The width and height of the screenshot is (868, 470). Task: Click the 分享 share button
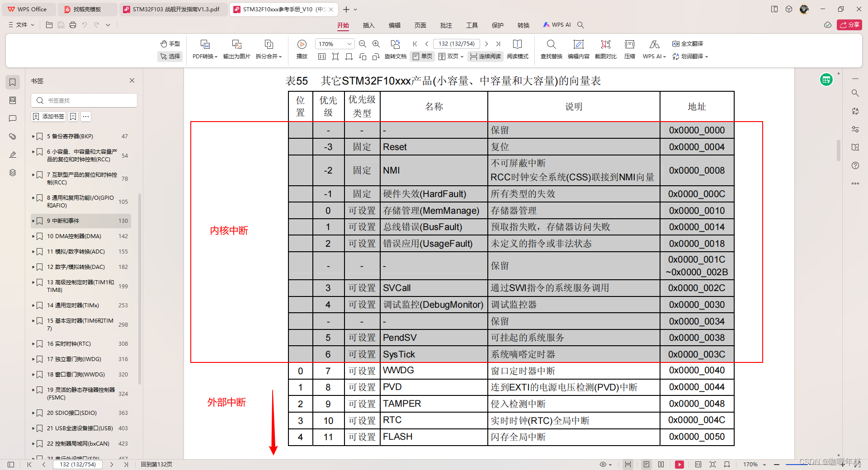point(849,25)
